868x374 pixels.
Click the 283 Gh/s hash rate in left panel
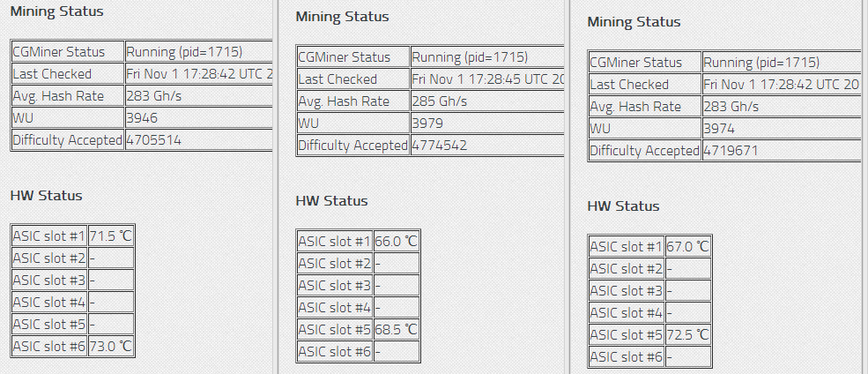[154, 96]
